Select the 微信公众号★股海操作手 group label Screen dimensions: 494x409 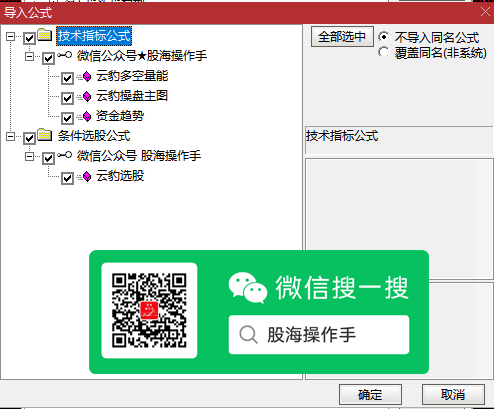pos(142,56)
